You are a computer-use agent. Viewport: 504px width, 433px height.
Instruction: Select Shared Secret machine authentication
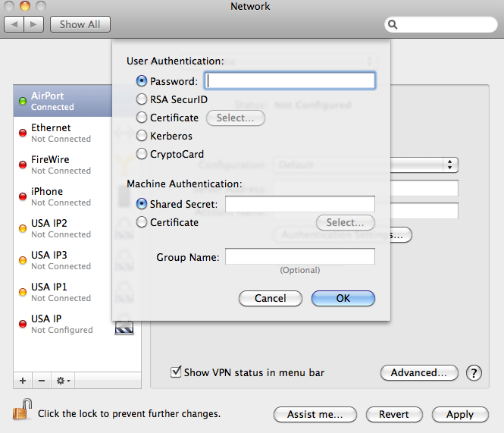[x=142, y=204]
